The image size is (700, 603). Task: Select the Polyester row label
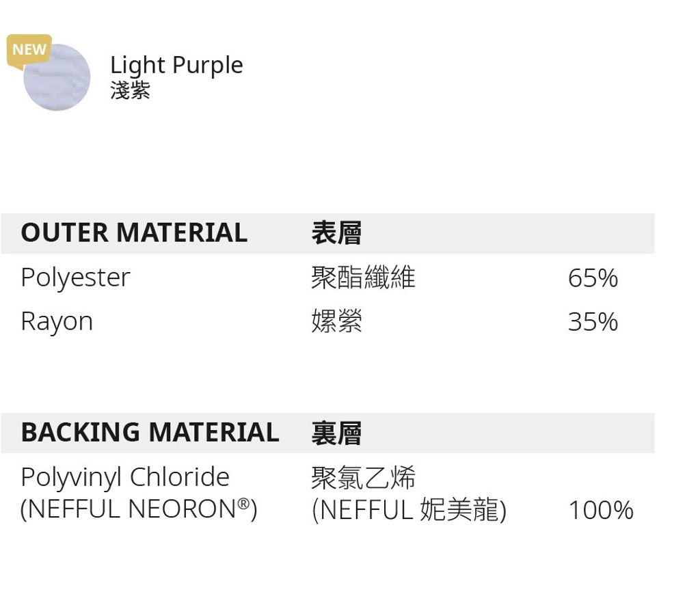75,278
